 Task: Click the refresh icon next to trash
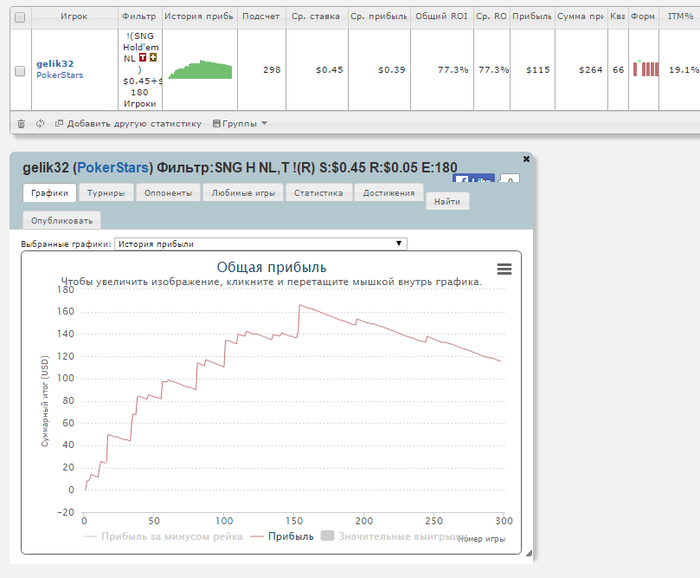pos(40,124)
